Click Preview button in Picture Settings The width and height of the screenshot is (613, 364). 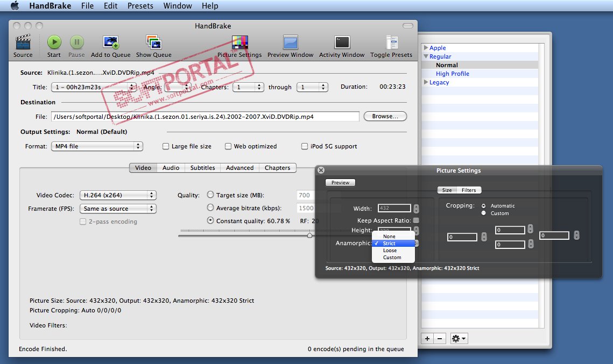pyautogui.click(x=341, y=183)
